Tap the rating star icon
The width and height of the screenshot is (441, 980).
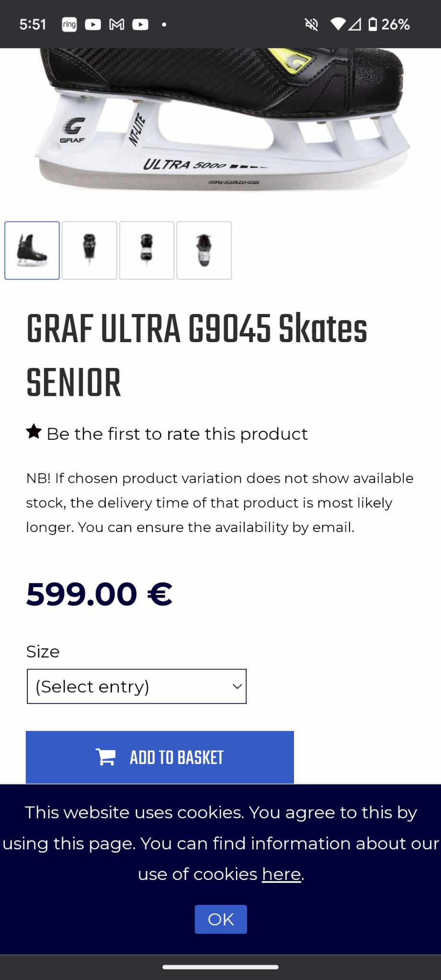34,432
